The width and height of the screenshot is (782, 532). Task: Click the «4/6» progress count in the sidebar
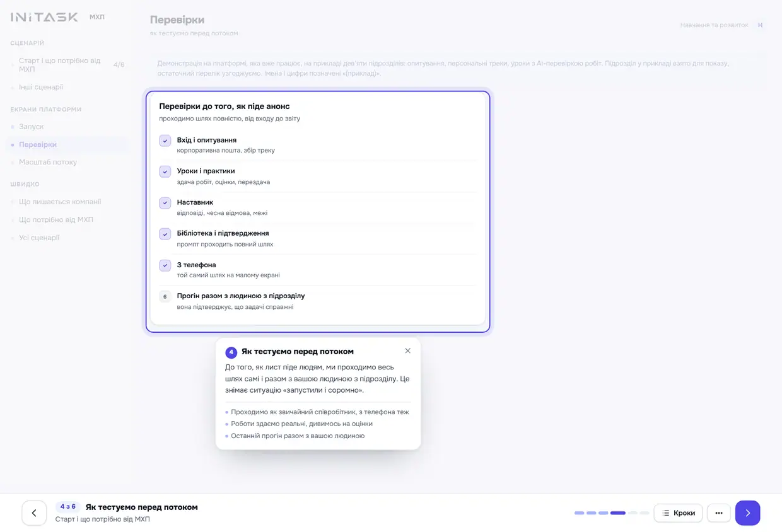[119, 65]
